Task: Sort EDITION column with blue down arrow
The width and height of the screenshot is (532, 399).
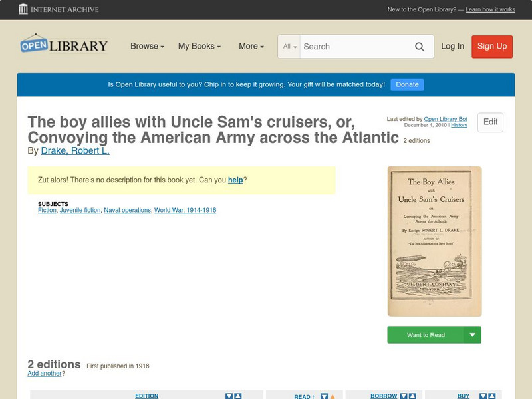Action: pos(228,396)
